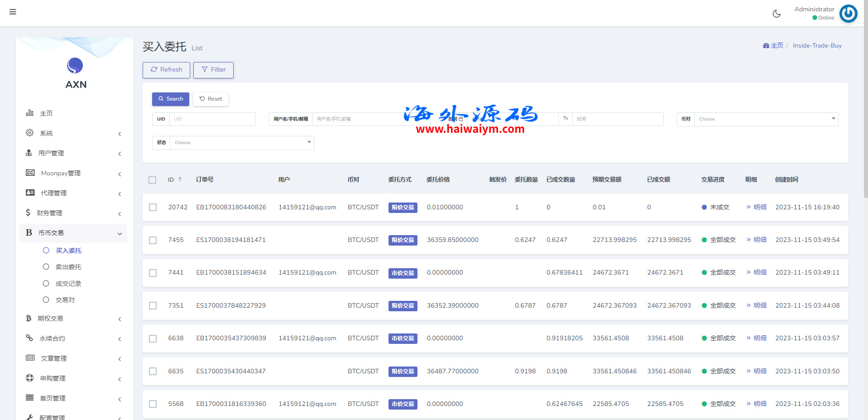Focus the UID input field
Image resolution: width=868 pixels, height=420 pixels.
coord(212,119)
